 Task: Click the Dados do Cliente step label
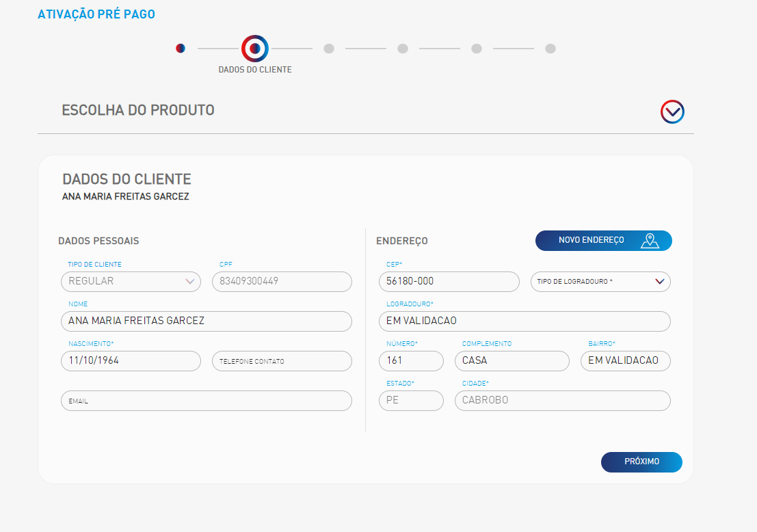click(x=255, y=70)
